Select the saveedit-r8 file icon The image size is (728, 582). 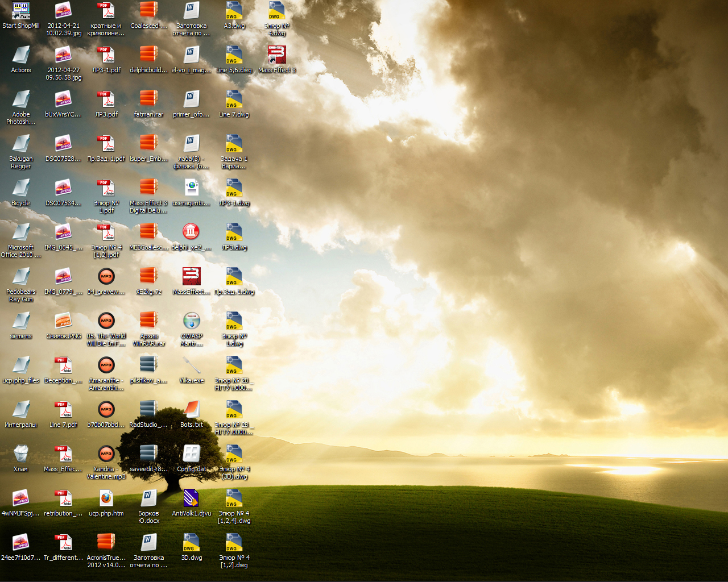(x=149, y=459)
